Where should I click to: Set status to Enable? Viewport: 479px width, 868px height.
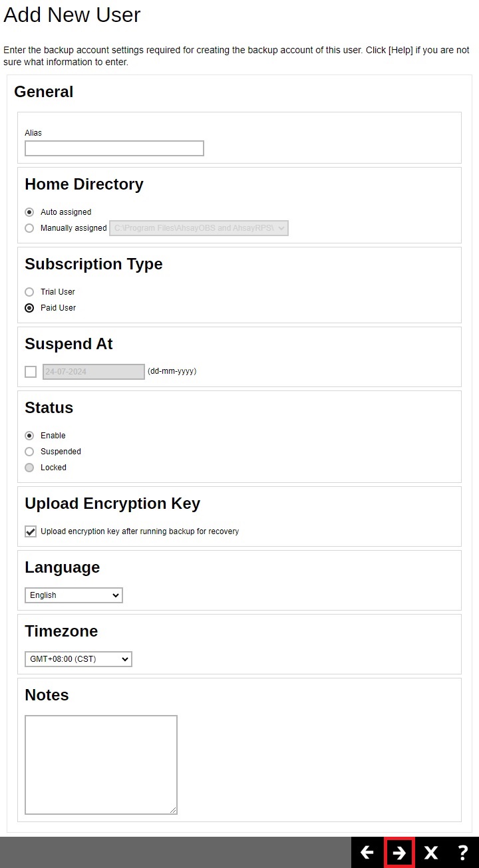pyautogui.click(x=29, y=436)
